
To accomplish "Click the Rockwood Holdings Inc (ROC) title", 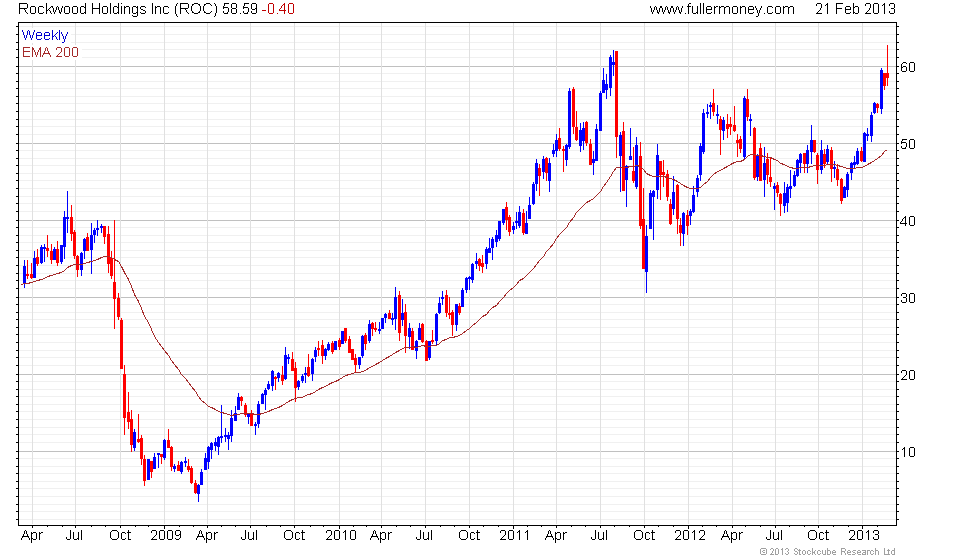I will coord(118,9).
